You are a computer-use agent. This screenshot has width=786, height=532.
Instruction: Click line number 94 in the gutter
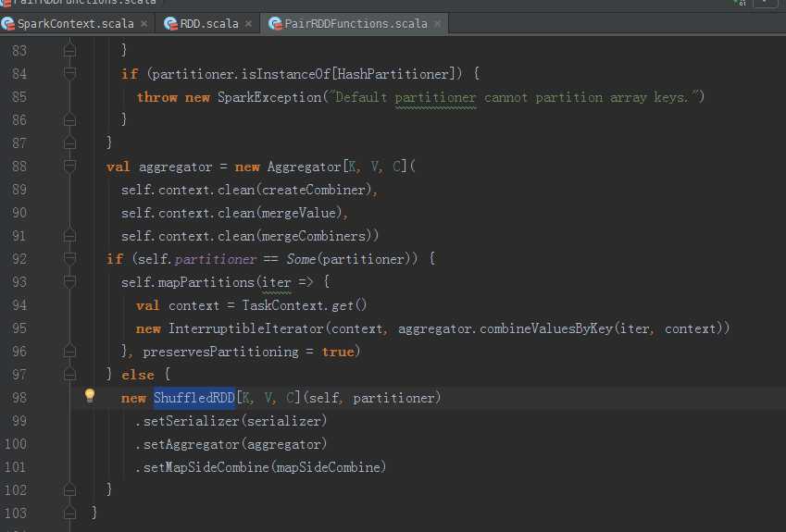[19, 305]
